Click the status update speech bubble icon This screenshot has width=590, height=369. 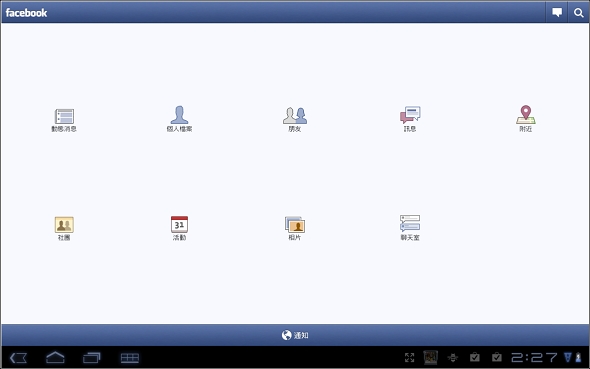[x=557, y=13]
